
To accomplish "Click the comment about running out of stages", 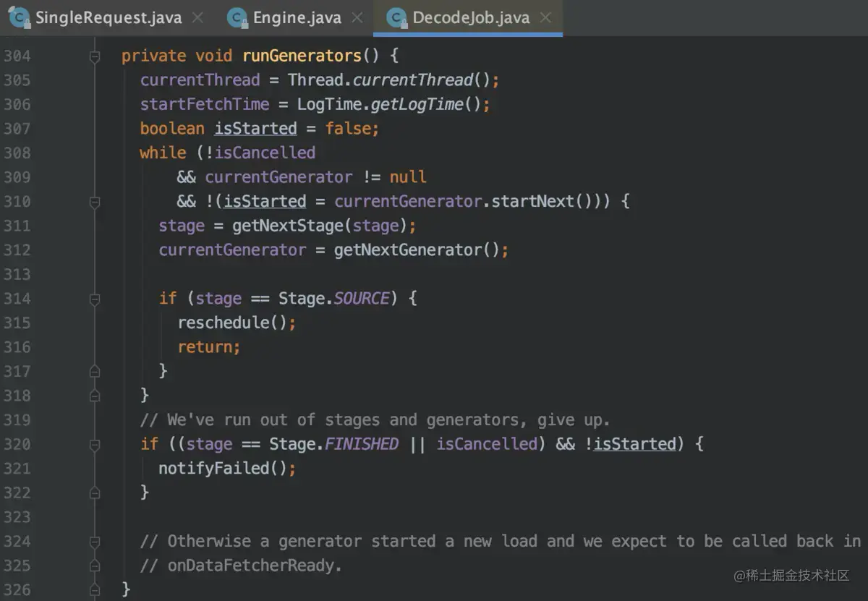I will click(x=375, y=420).
